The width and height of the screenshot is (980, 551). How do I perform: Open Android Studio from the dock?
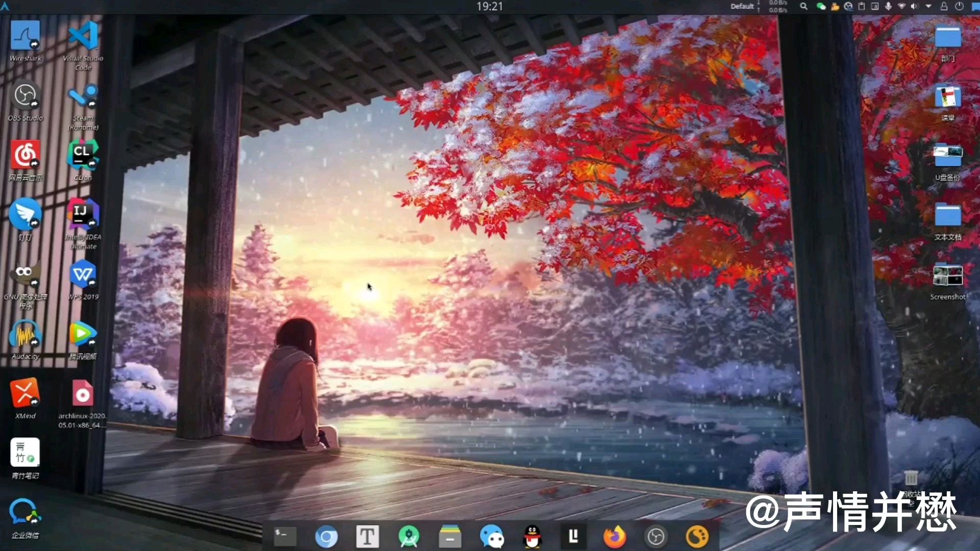pos(409,537)
